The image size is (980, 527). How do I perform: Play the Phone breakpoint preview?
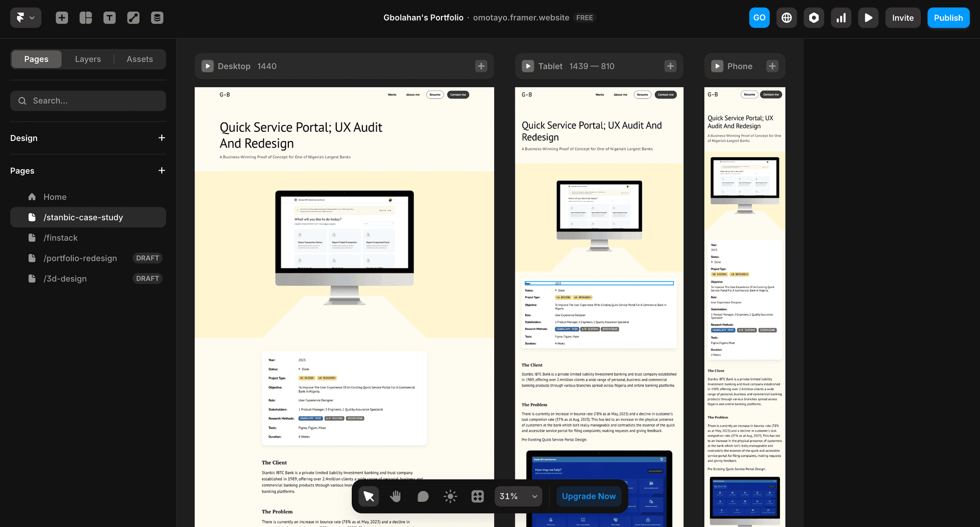pos(717,66)
